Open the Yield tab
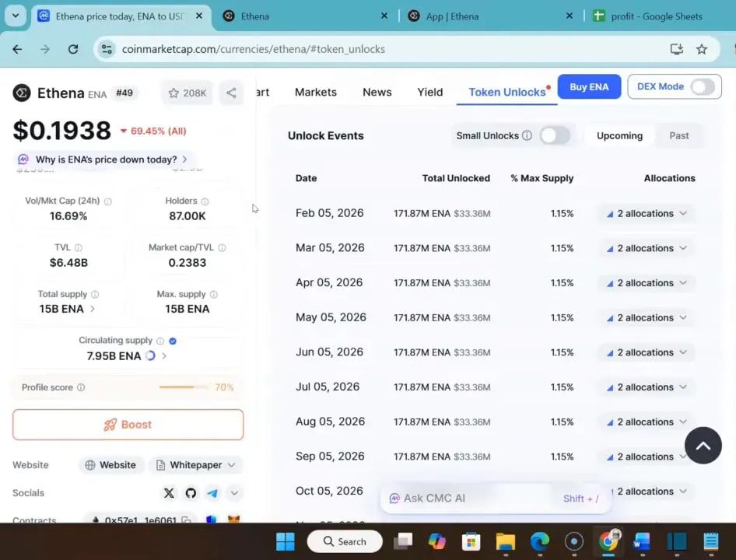 [x=429, y=92]
